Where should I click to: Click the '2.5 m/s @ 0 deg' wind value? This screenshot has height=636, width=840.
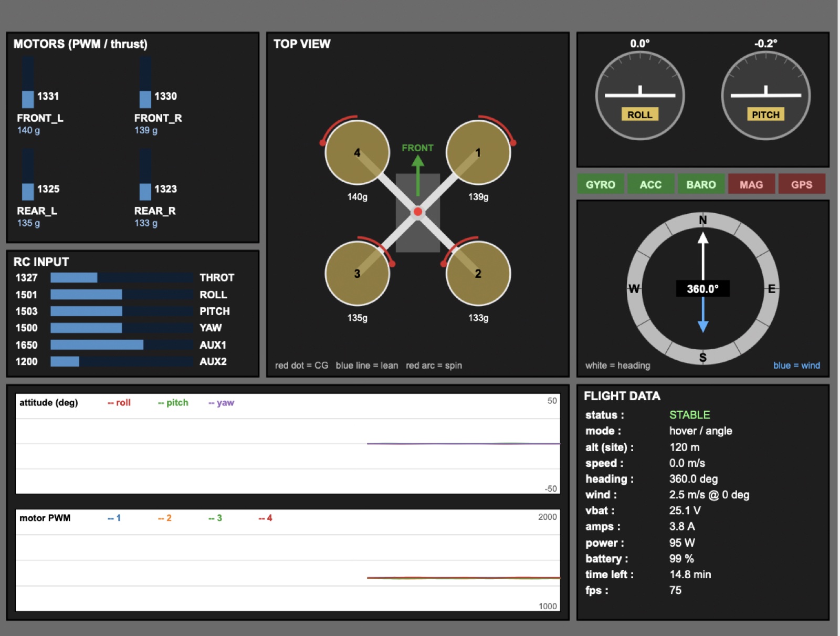pos(709,495)
